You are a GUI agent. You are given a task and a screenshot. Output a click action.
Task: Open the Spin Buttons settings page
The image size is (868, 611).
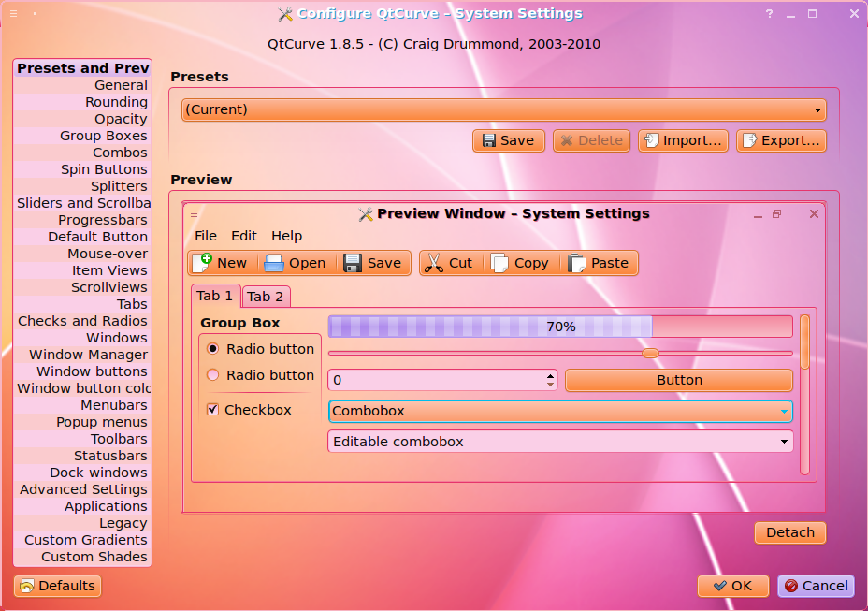click(x=82, y=169)
